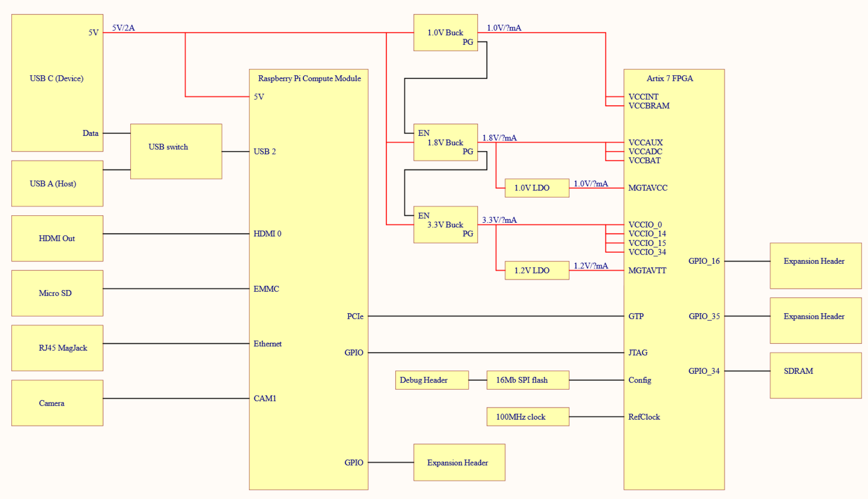The image size is (868, 499).
Task: Click the USB 2 pin label
Action: (265, 152)
